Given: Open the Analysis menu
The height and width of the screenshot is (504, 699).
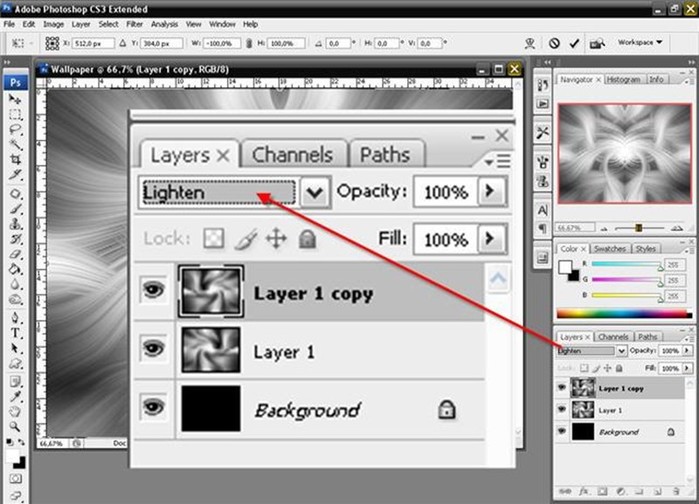Looking at the screenshot, I should tap(164, 24).
